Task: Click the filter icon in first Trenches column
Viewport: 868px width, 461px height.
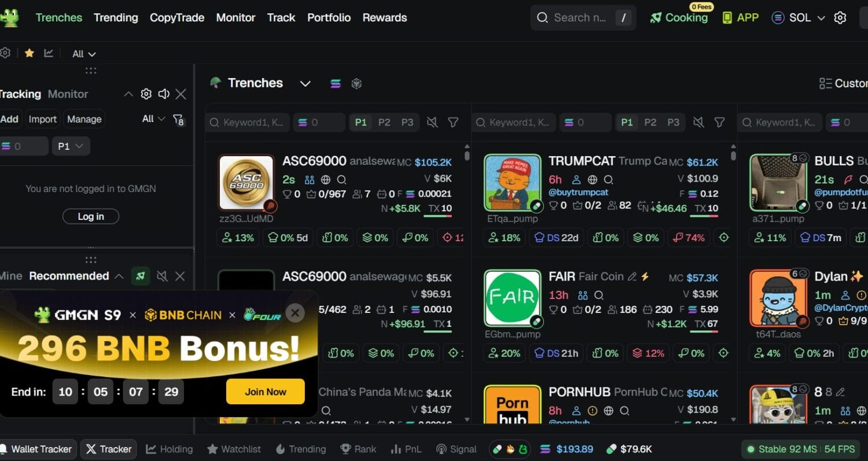Action: tap(453, 122)
